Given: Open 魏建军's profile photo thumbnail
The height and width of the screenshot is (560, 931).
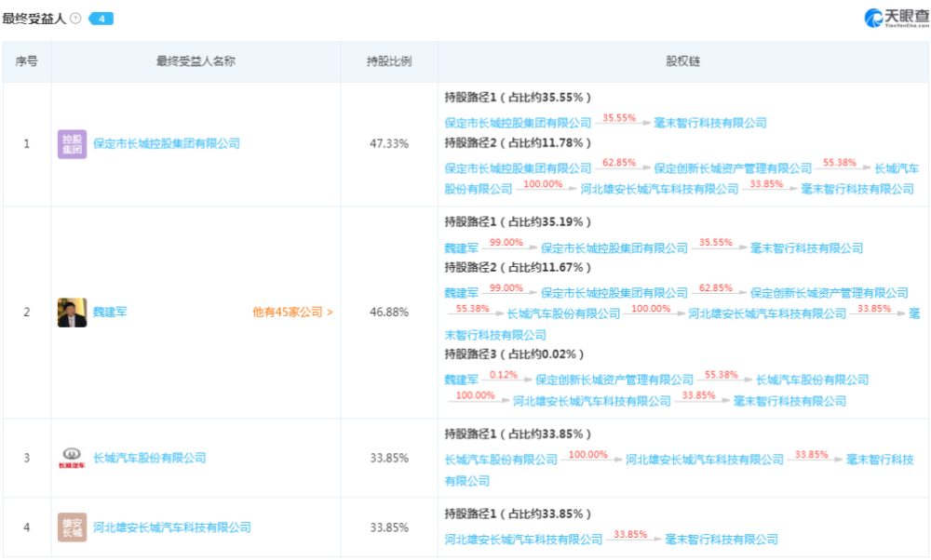Looking at the screenshot, I should click(x=72, y=313).
